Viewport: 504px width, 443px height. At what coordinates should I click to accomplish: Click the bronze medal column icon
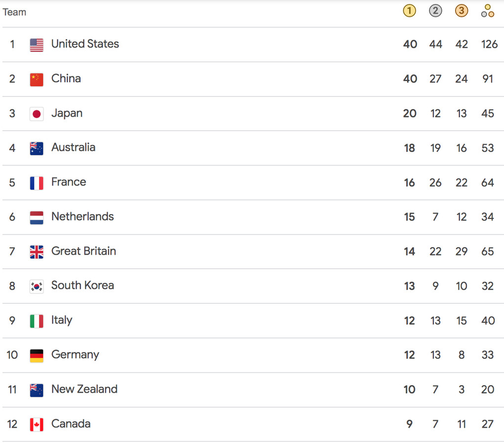coord(462,11)
